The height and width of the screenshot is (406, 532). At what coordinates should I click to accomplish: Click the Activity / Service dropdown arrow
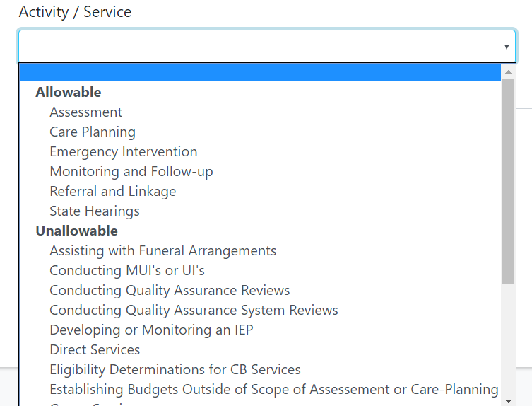tap(507, 47)
